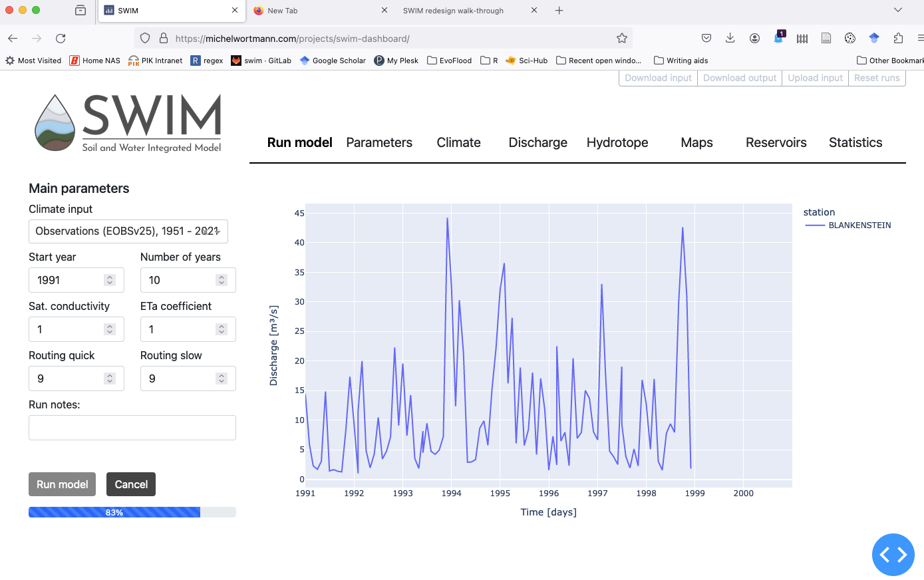Viewport: 924px width, 580px height.
Task: Open the Firefox downloads arrow icon
Action: (730, 39)
